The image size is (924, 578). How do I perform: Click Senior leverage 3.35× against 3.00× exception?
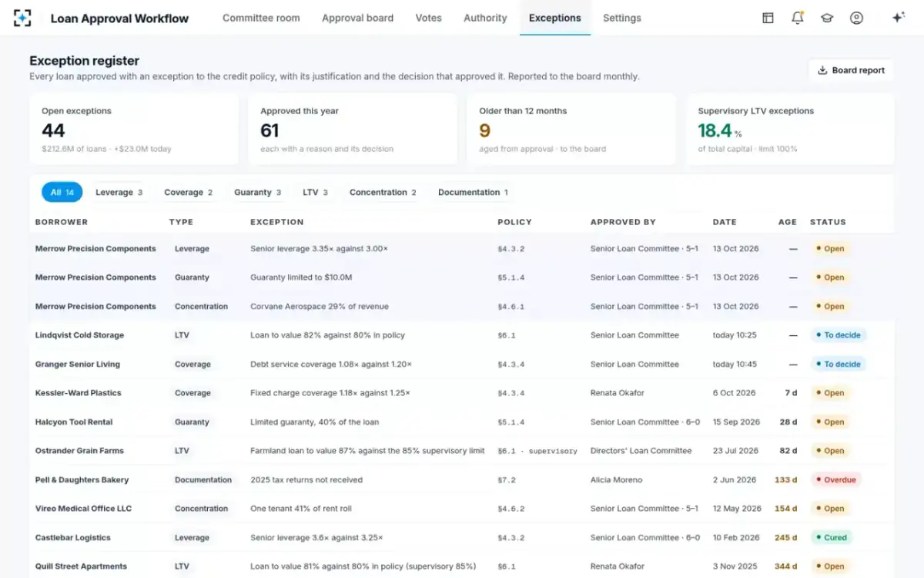point(320,249)
